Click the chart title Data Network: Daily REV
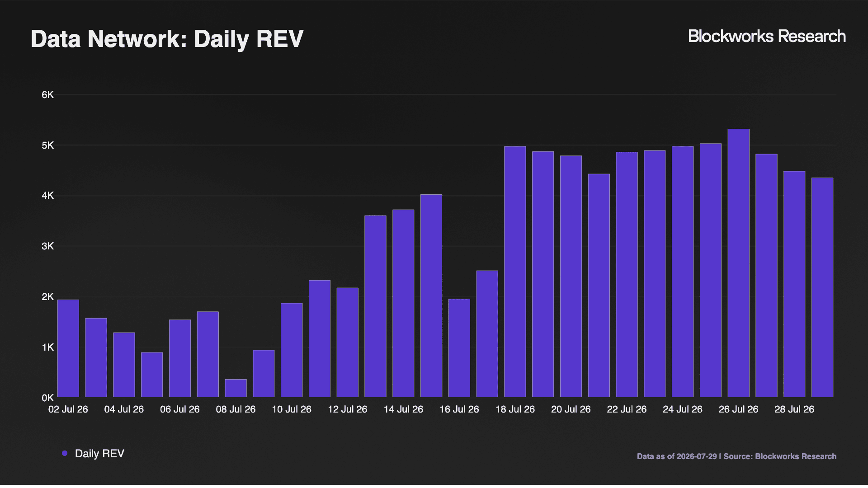 coord(167,39)
